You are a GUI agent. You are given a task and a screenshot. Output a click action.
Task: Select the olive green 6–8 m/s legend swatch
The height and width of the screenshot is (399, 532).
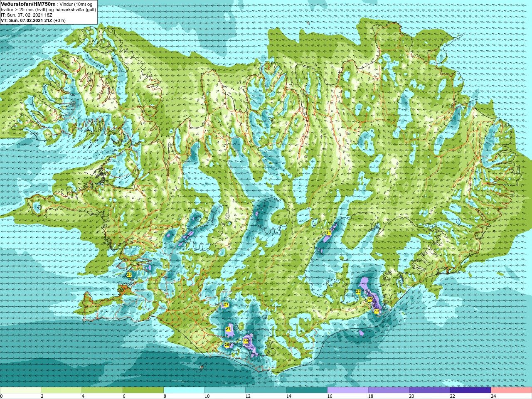coord(143,390)
